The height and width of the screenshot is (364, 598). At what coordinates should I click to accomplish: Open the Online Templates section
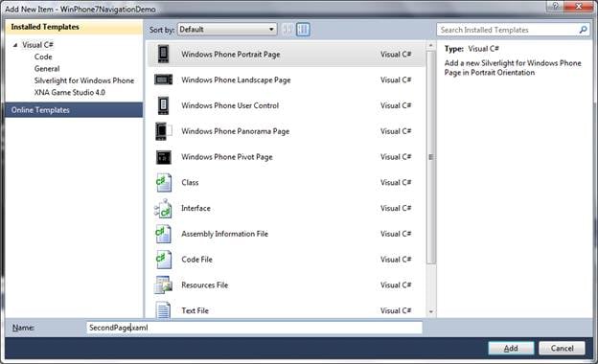[x=74, y=110]
